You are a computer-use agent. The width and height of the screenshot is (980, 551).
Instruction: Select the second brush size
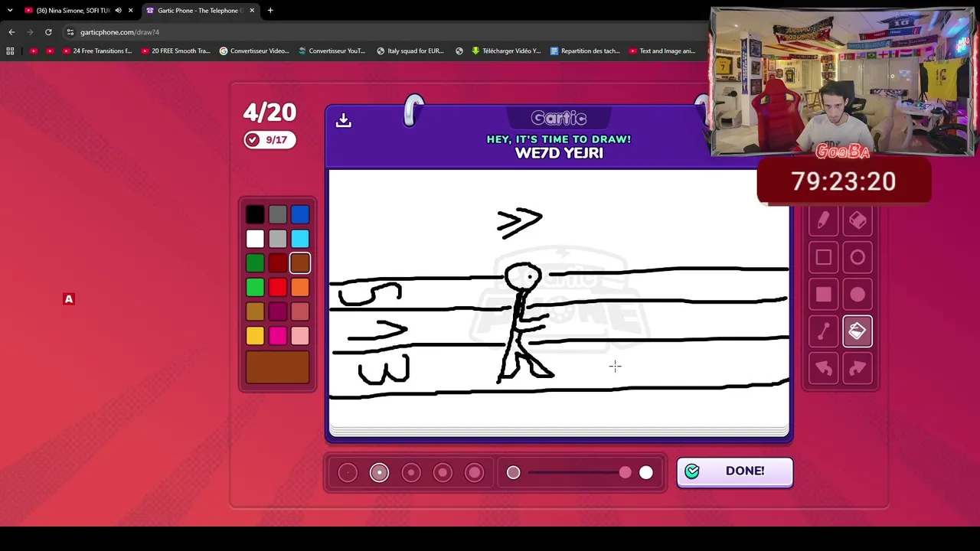pyautogui.click(x=379, y=473)
